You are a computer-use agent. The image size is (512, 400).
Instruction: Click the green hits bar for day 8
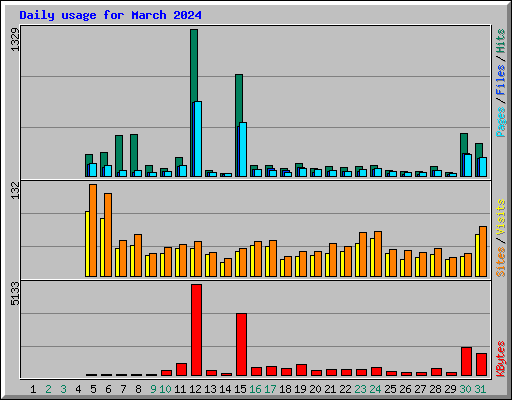(x=134, y=152)
